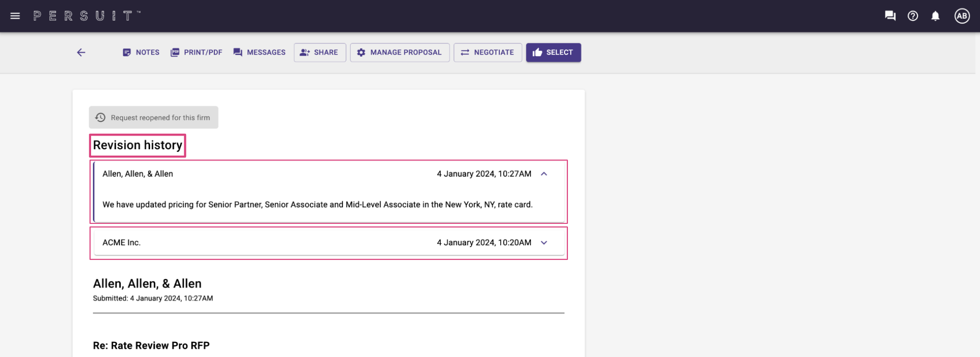The height and width of the screenshot is (357, 980).
Task: Open the help question mark icon
Action: pos(913,16)
